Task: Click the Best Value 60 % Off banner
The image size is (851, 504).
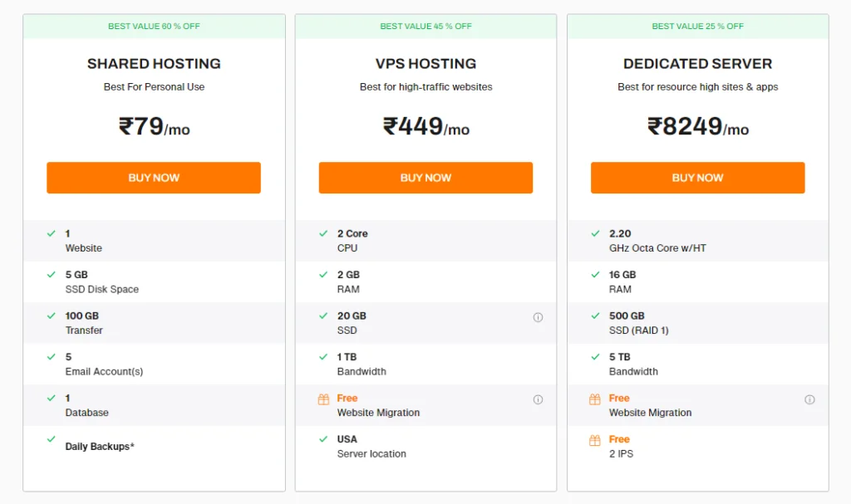Action: (154, 26)
